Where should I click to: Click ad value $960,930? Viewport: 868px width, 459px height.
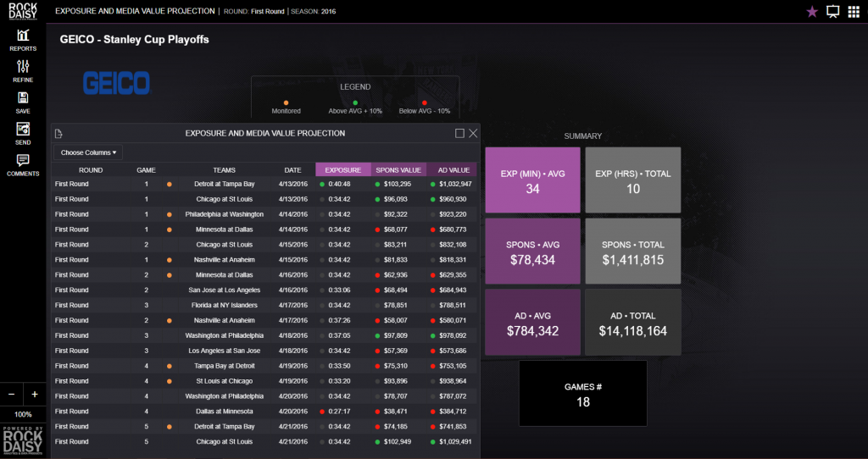click(453, 199)
